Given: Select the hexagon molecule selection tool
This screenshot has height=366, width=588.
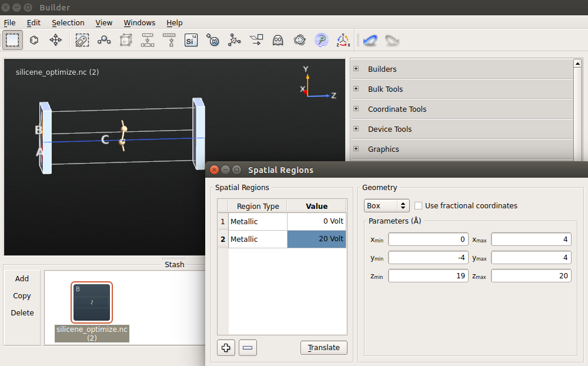Looking at the screenshot, I should 34,40.
